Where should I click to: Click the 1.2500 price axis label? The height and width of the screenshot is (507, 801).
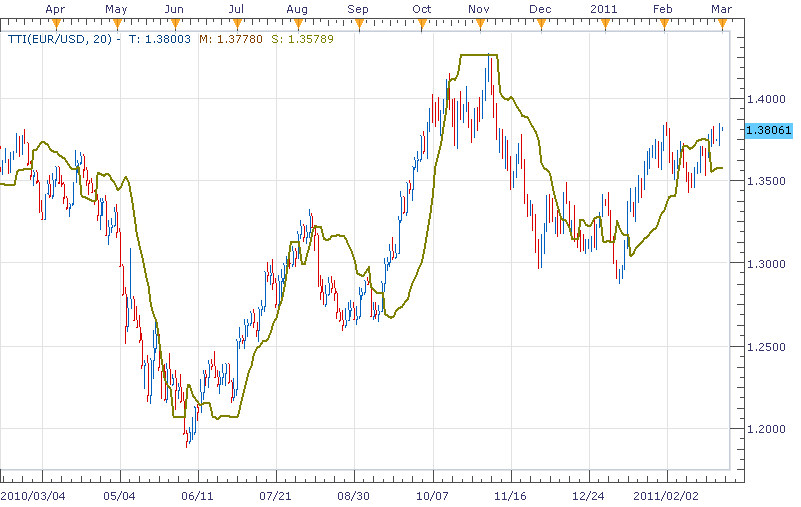pos(766,347)
